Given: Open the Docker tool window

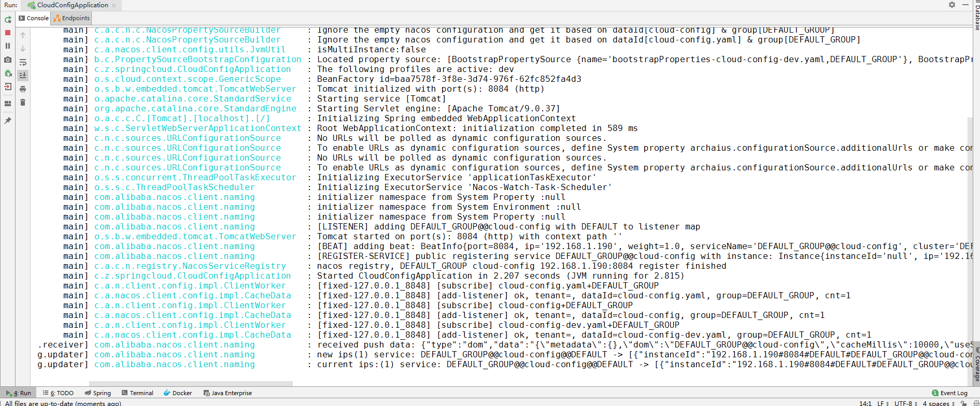Looking at the screenshot, I should click(x=178, y=393).
